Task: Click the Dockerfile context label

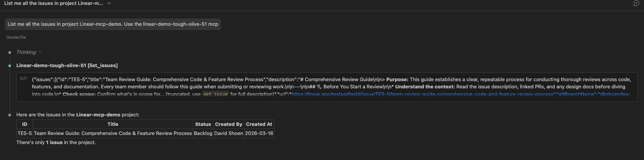Action: [x=16, y=37]
